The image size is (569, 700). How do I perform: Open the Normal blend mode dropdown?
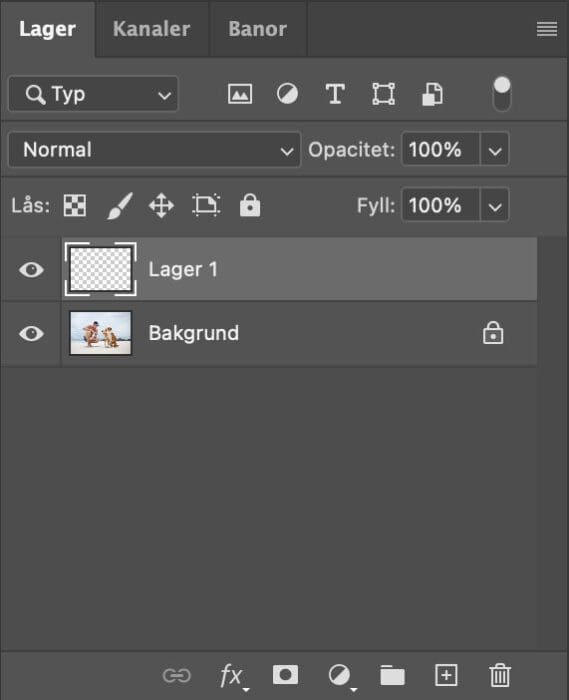point(154,150)
